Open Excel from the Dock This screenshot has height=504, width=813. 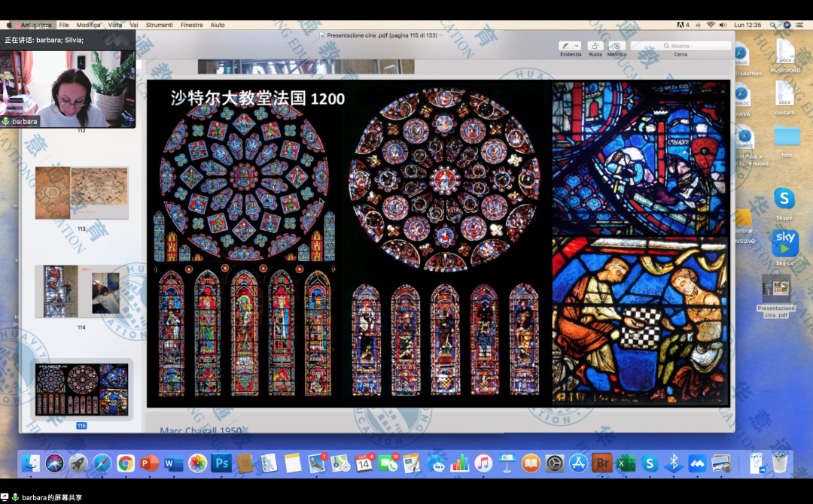click(x=626, y=463)
